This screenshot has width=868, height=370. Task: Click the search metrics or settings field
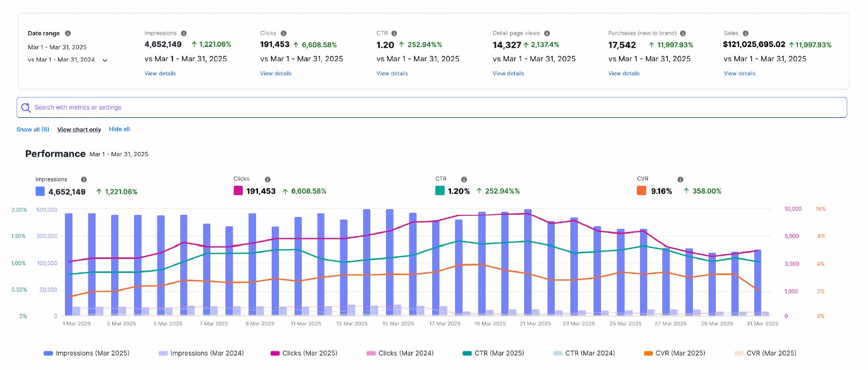[x=432, y=107]
